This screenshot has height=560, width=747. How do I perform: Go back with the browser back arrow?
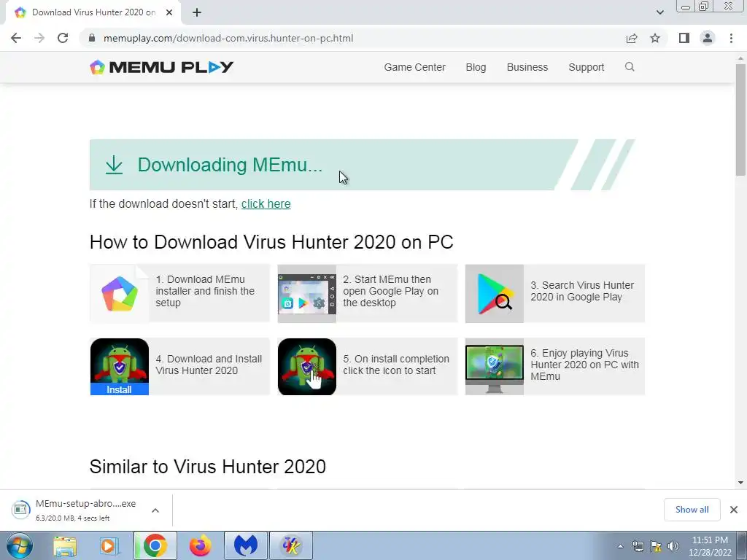(16, 38)
